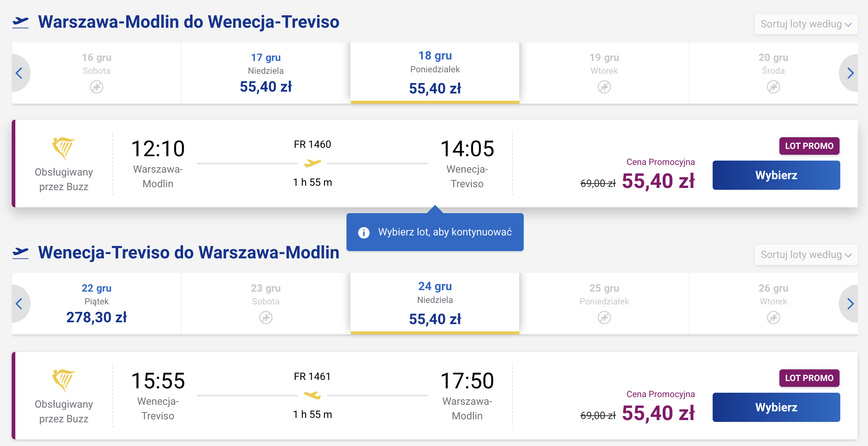Click next dates arrow for outbound flight
868x446 pixels.
849,73
